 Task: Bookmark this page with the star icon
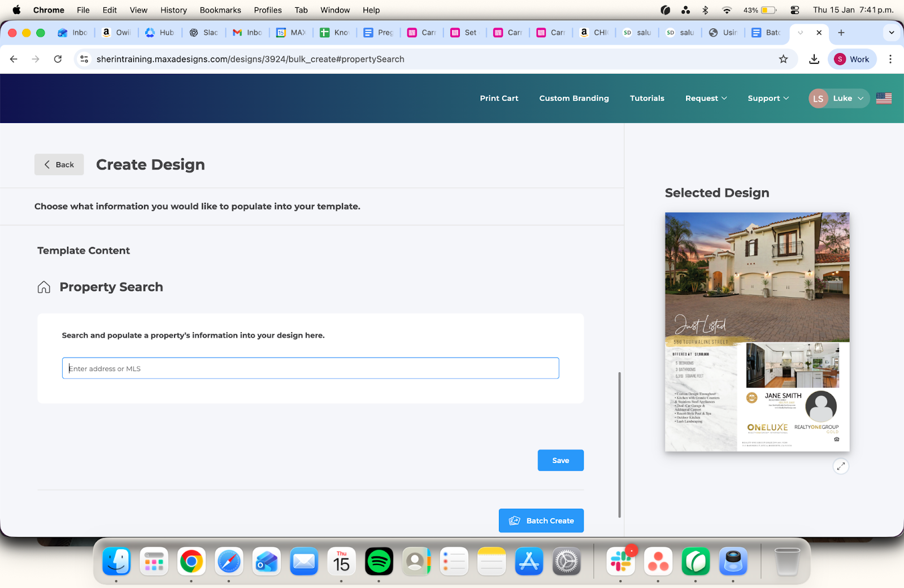[x=783, y=59]
